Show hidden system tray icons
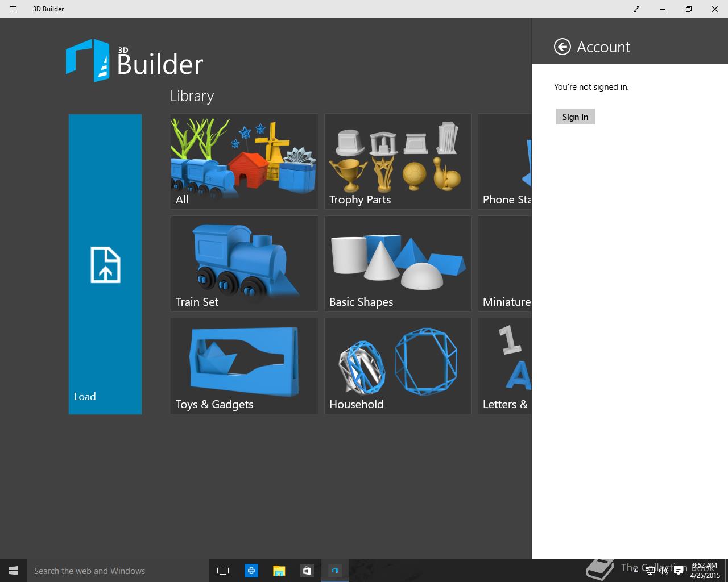728x582 pixels. (635, 571)
